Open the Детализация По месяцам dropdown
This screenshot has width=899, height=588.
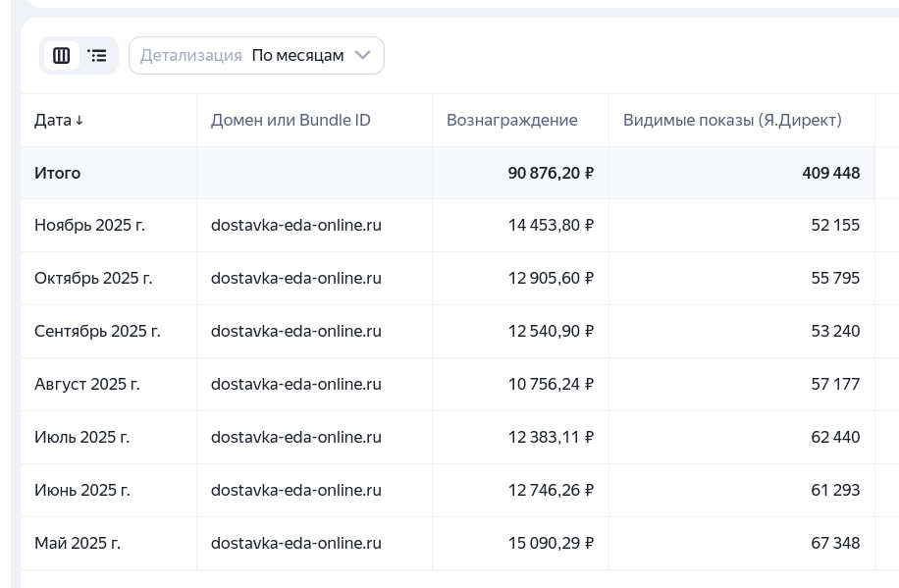pos(256,56)
